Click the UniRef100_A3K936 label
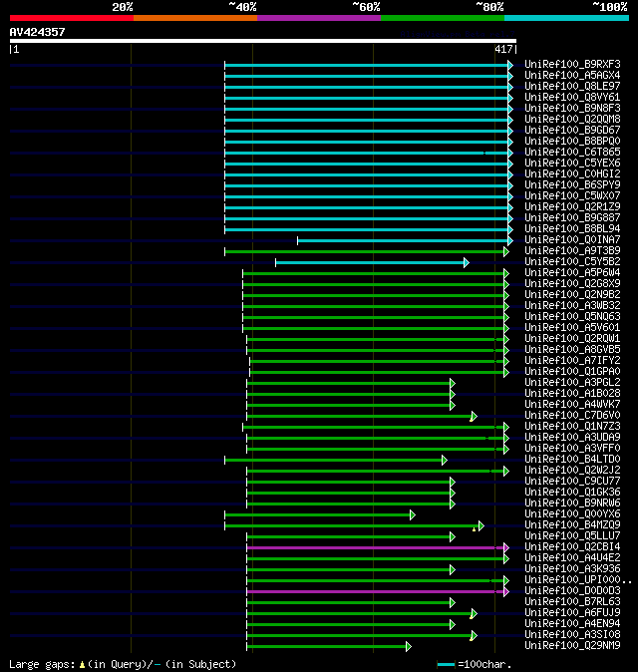 (572, 568)
